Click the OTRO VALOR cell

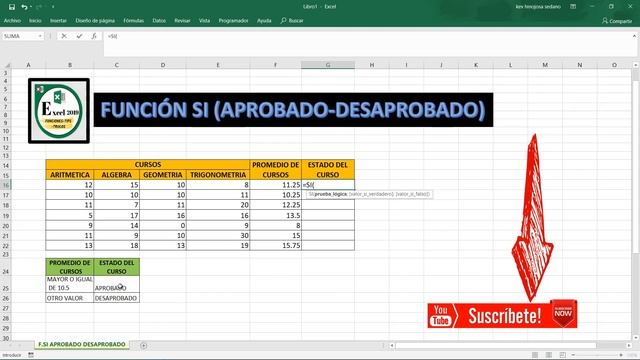(x=70, y=298)
